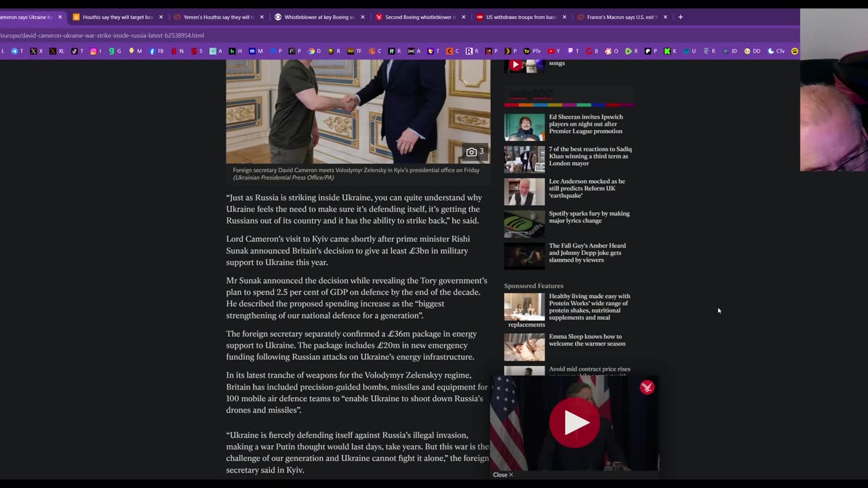The width and height of the screenshot is (868, 488).
Task: Open Spotify sparks fury article
Action: (589, 217)
